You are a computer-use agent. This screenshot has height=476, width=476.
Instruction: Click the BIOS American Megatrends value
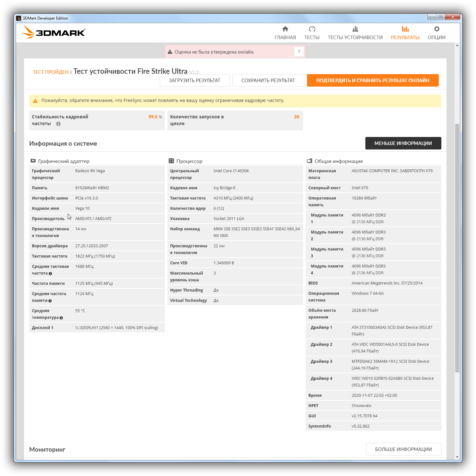click(x=387, y=283)
